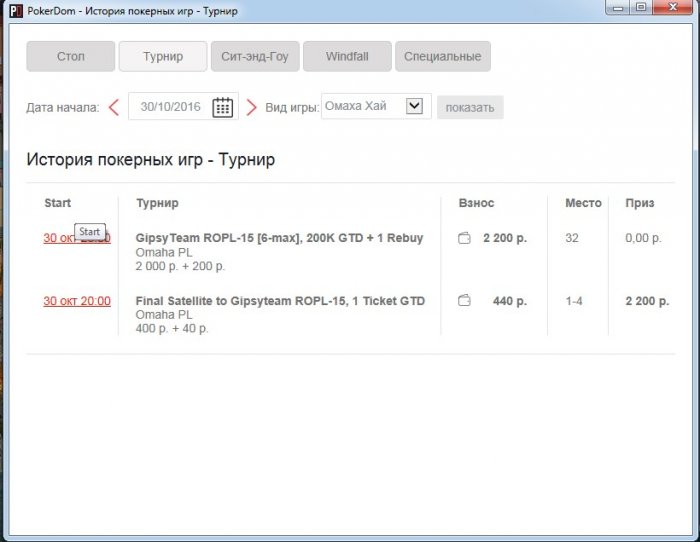700x542 pixels.
Task: Click the показать button
Action: [470, 107]
